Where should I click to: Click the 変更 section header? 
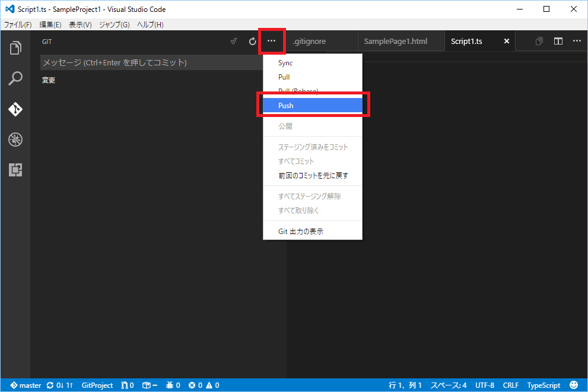click(x=49, y=80)
